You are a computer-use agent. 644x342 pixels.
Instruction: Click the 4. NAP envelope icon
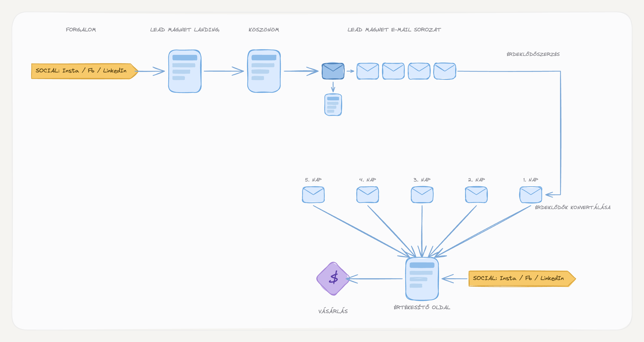[367, 195]
